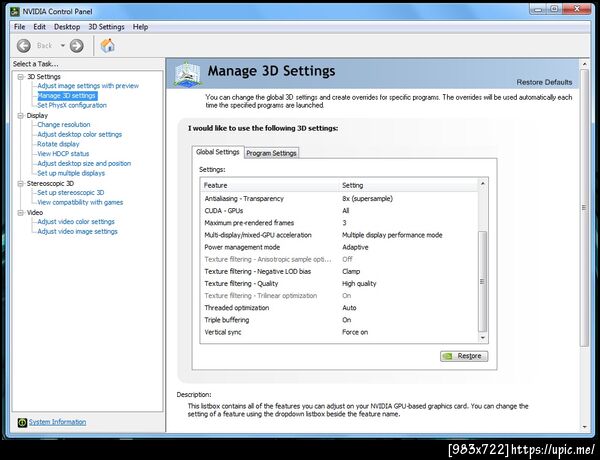Select Texture filtering - Quality row

pos(339,284)
